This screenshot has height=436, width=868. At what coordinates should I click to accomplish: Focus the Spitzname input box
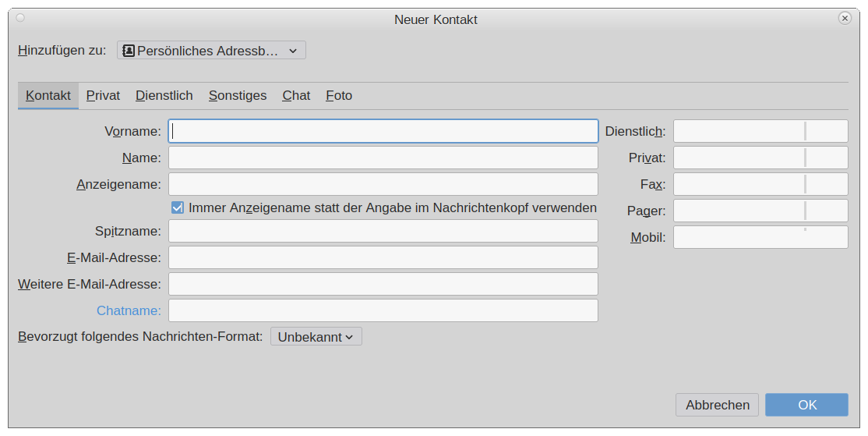383,231
